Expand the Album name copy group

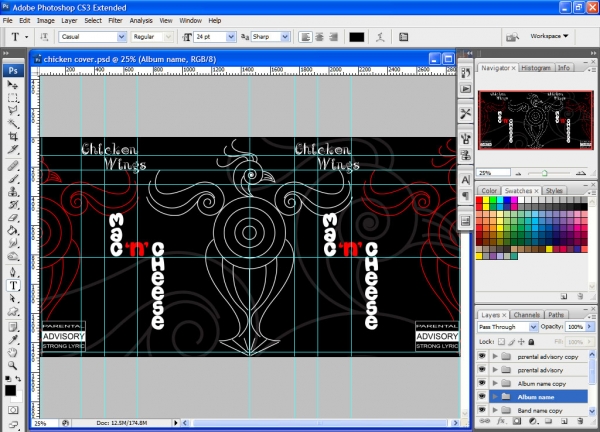(x=495, y=383)
